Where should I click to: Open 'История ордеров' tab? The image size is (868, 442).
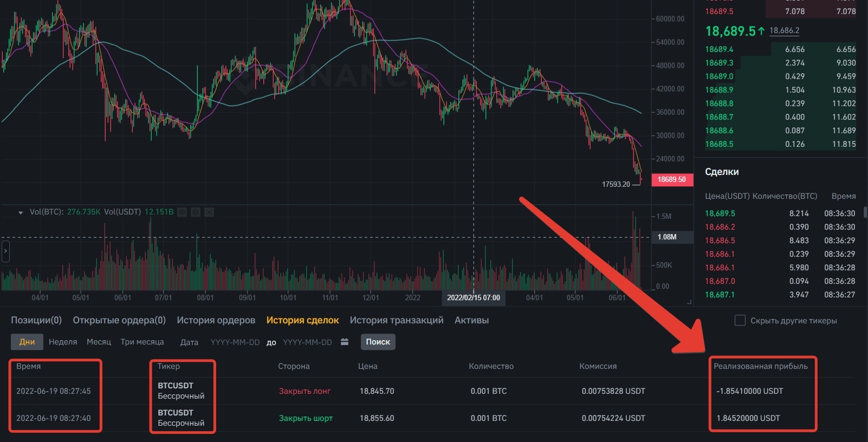pos(216,320)
